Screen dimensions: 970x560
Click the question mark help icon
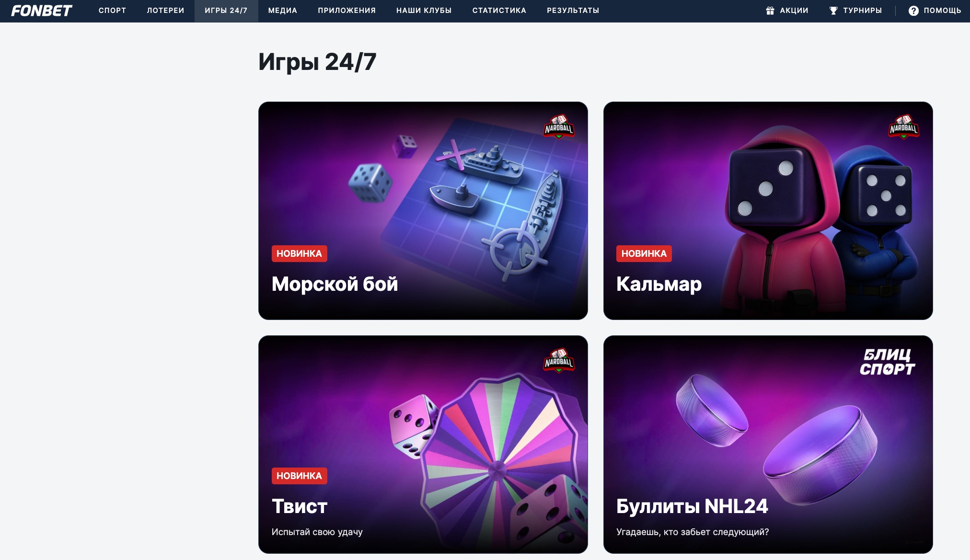click(x=913, y=11)
